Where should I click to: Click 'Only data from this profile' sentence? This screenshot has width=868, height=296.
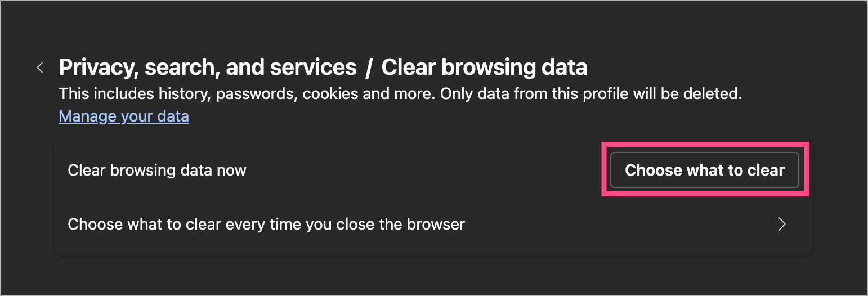click(x=590, y=93)
